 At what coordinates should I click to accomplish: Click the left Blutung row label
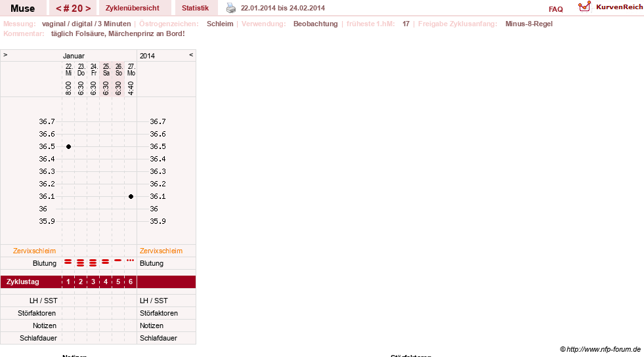tap(45, 263)
